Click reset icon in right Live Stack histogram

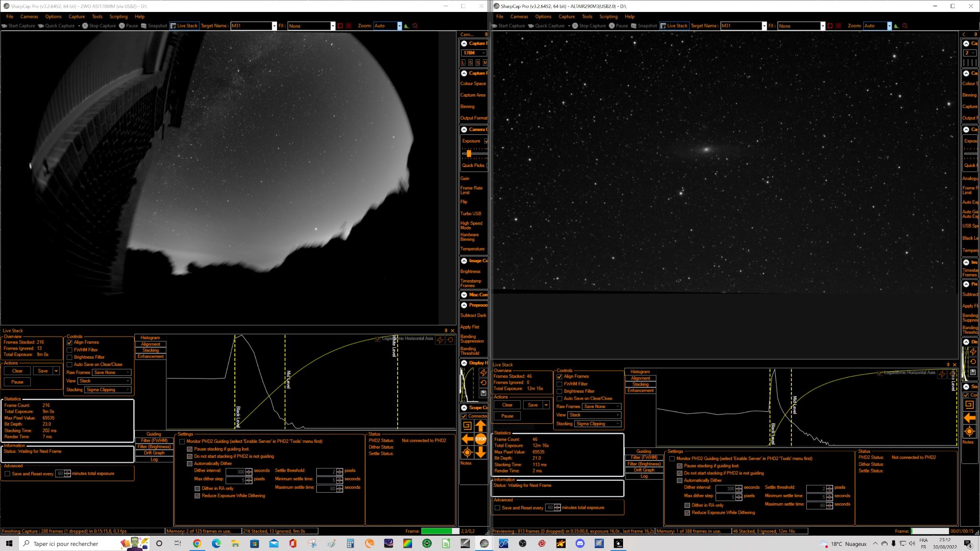952,374
